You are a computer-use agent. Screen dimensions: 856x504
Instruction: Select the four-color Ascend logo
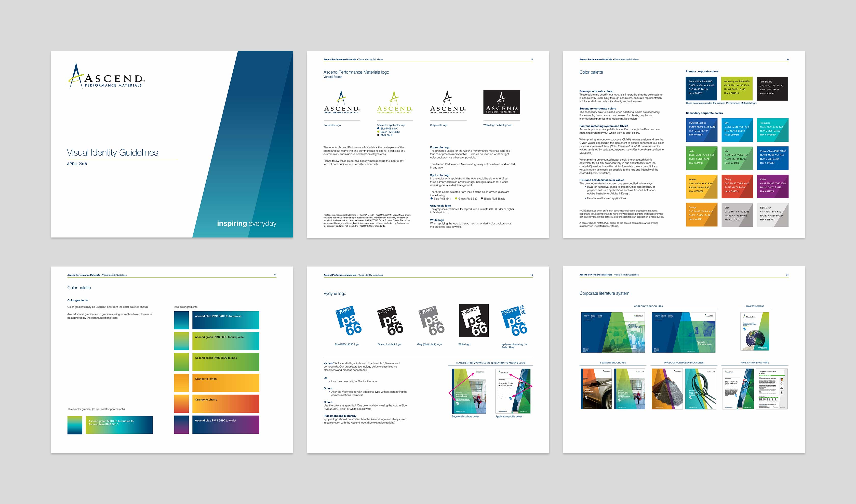[342, 102]
